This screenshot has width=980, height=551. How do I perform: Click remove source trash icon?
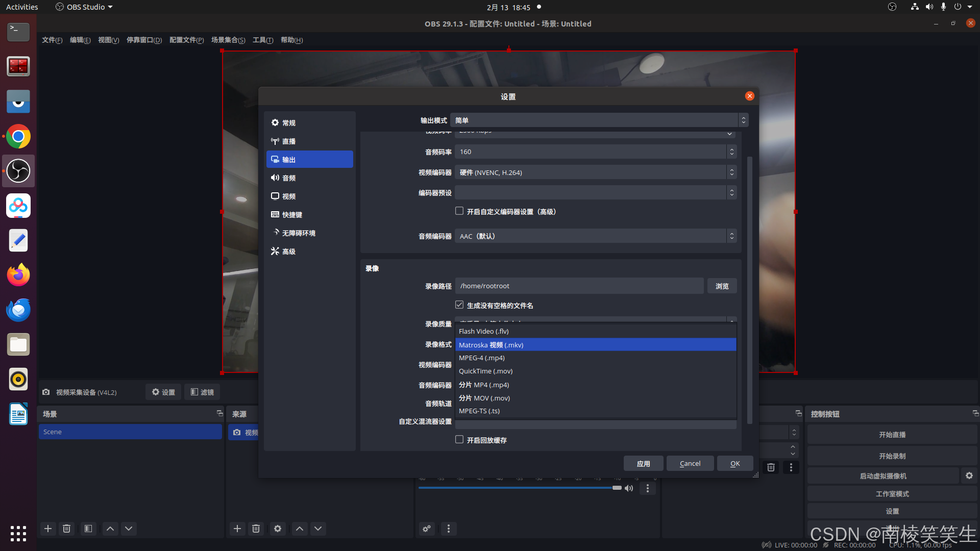tap(256, 529)
